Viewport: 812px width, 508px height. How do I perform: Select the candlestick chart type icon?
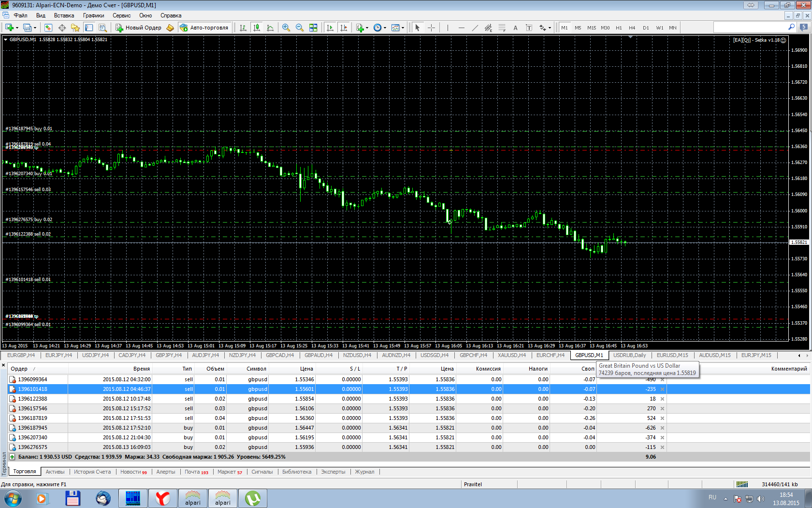coord(257,28)
